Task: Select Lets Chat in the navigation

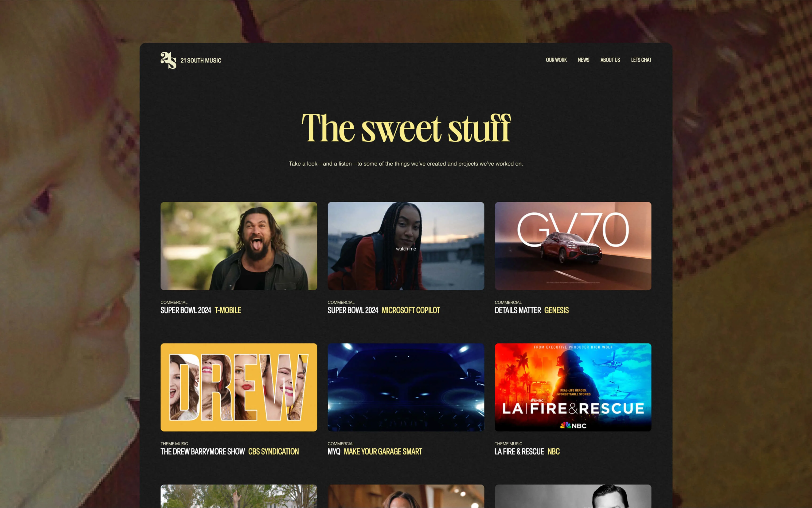Action: click(x=641, y=60)
